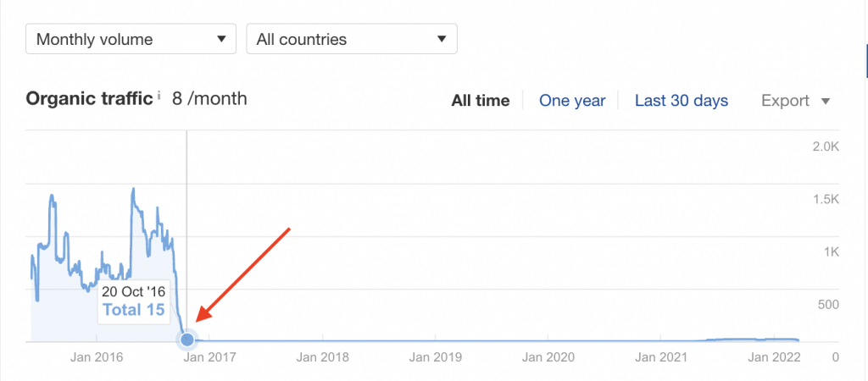Click the All countries dropdown arrow
Viewport: 868px width, 381px height.
pyautogui.click(x=441, y=39)
